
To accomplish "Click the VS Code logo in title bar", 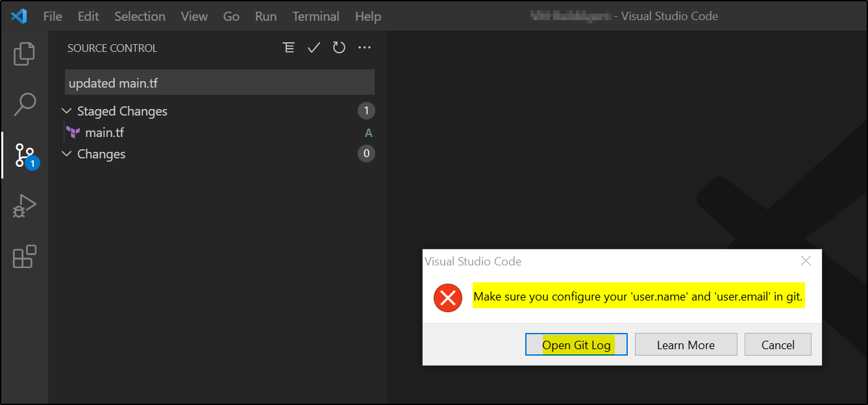I will click(18, 16).
